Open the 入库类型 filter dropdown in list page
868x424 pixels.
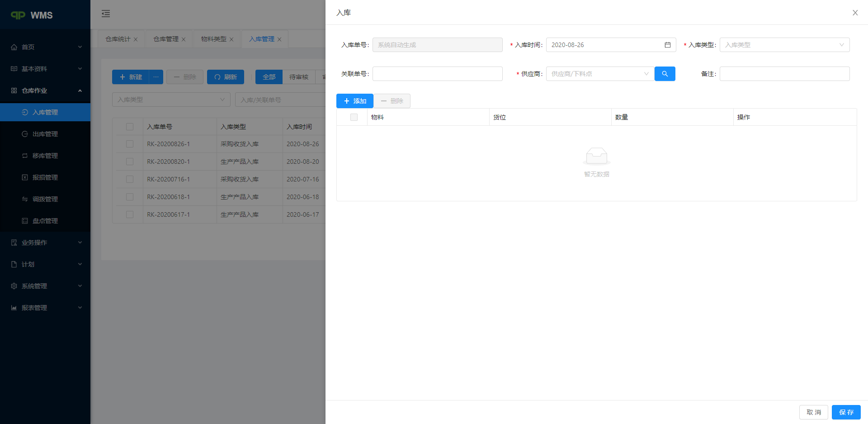point(171,100)
